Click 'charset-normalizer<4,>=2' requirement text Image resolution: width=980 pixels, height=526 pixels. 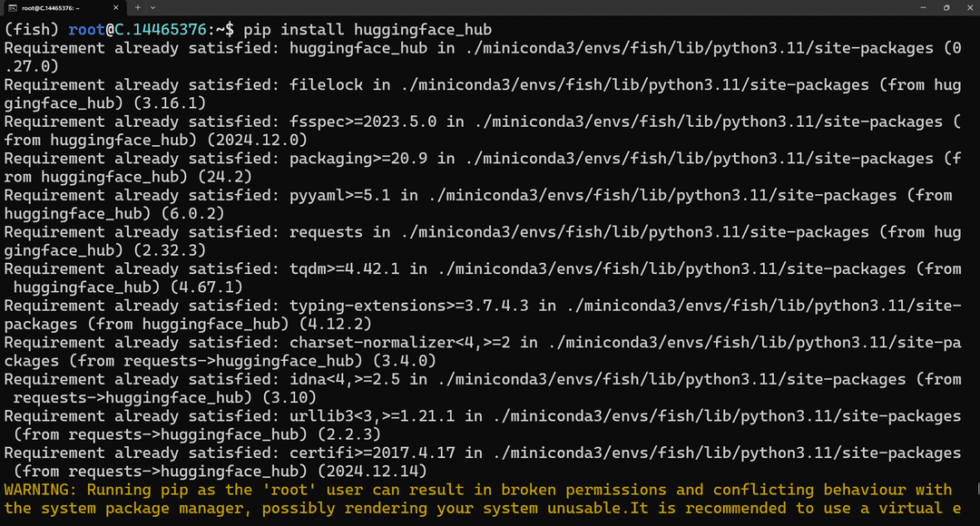[399, 342]
